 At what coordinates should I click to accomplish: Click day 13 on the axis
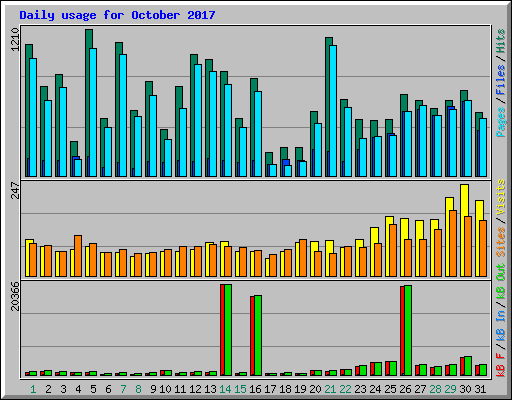click(210, 389)
